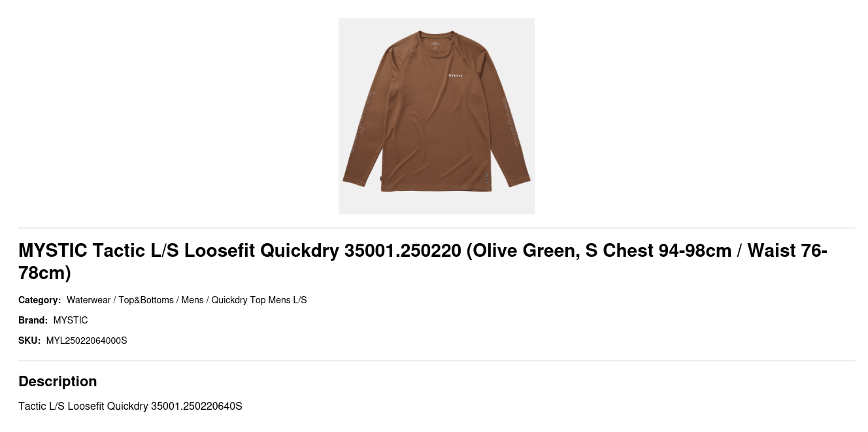Open the Quickdry Top Mens L/S category

(259, 300)
